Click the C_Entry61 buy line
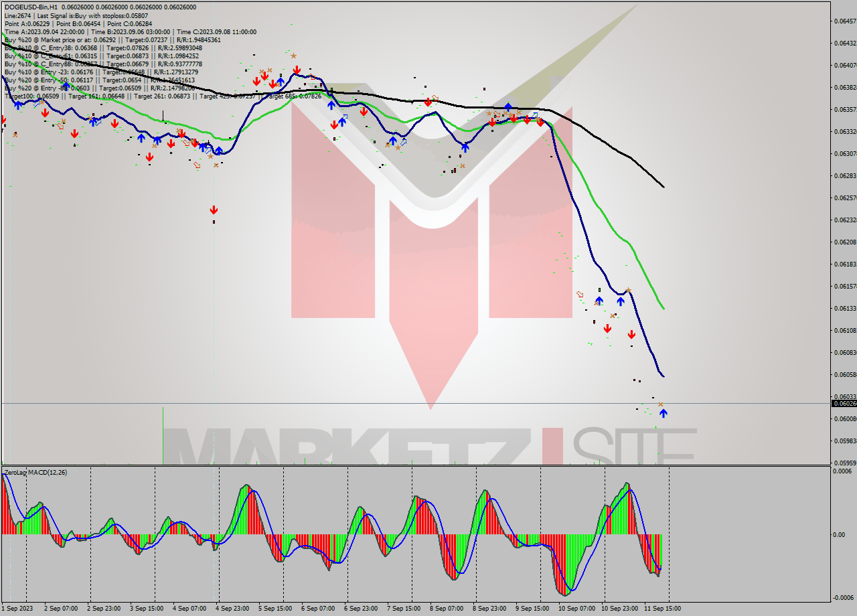This screenshot has width=857, height=616. click(x=101, y=56)
